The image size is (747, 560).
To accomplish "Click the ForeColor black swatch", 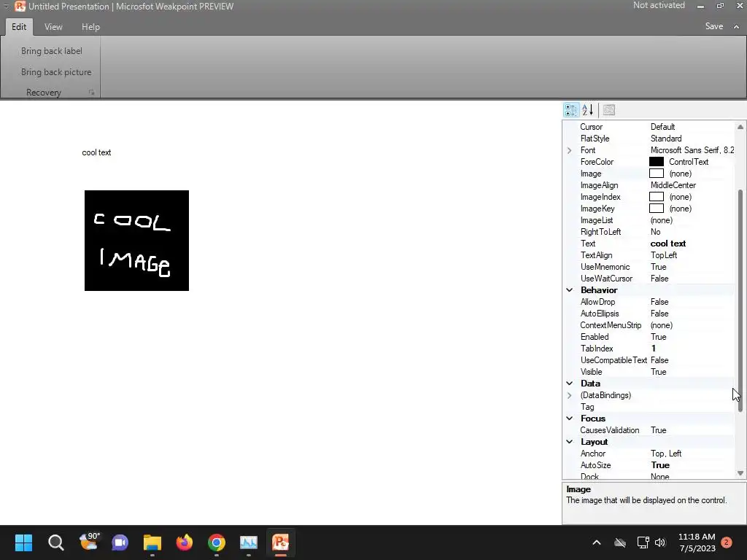I will pos(656,162).
